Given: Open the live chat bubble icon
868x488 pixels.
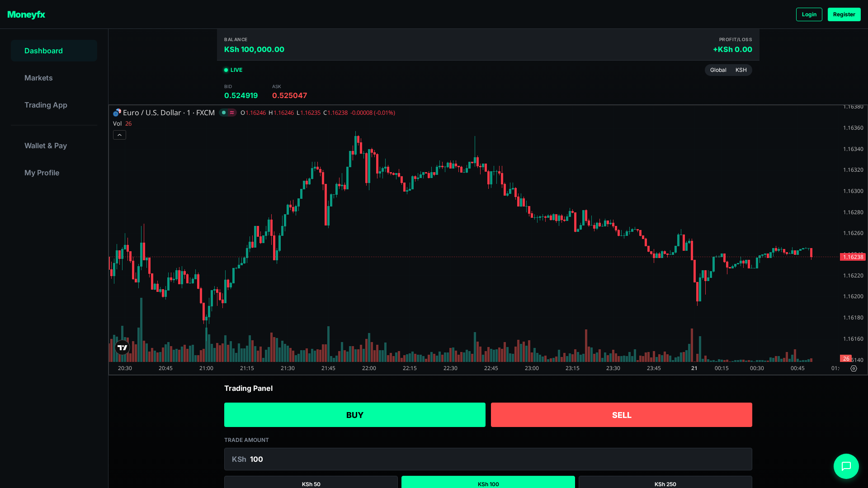Looking at the screenshot, I should click(846, 466).
